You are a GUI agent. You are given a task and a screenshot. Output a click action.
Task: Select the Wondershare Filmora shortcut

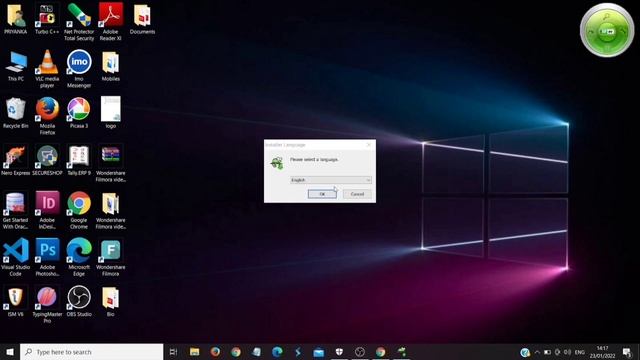tap(111, 258)
